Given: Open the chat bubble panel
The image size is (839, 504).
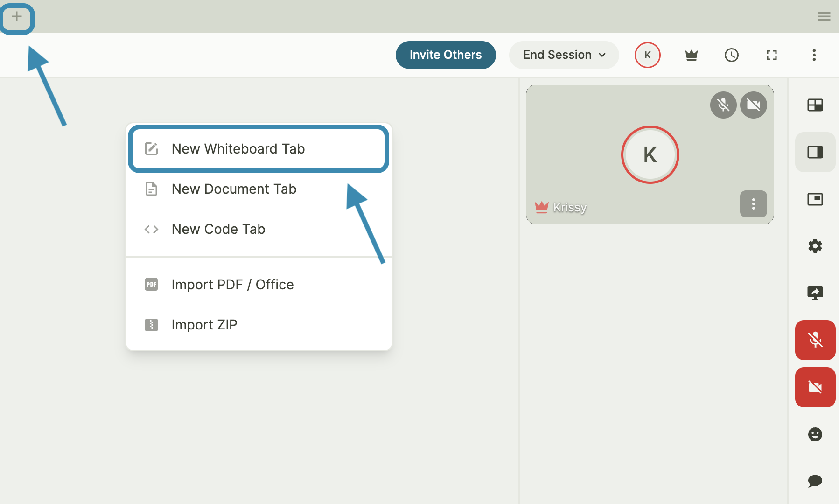Looking at the screenshot, I should click(x=815, y=481).
